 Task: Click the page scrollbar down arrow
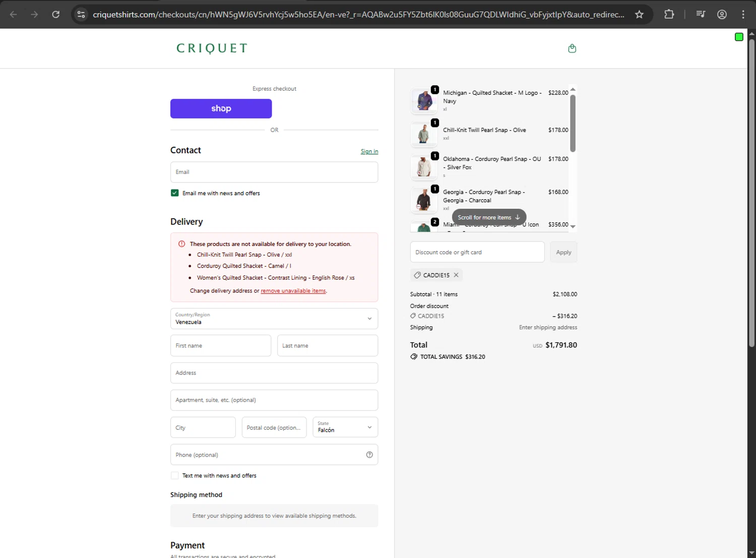[x=751, y=553]
